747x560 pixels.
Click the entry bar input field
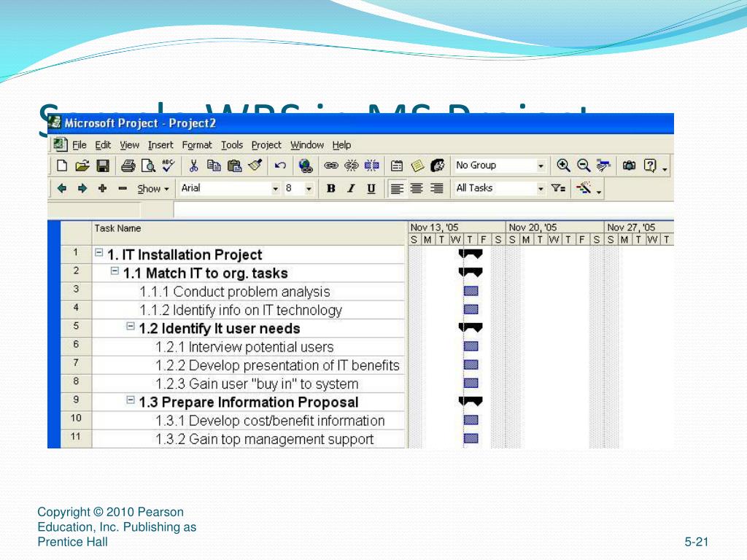click(423, 209)
